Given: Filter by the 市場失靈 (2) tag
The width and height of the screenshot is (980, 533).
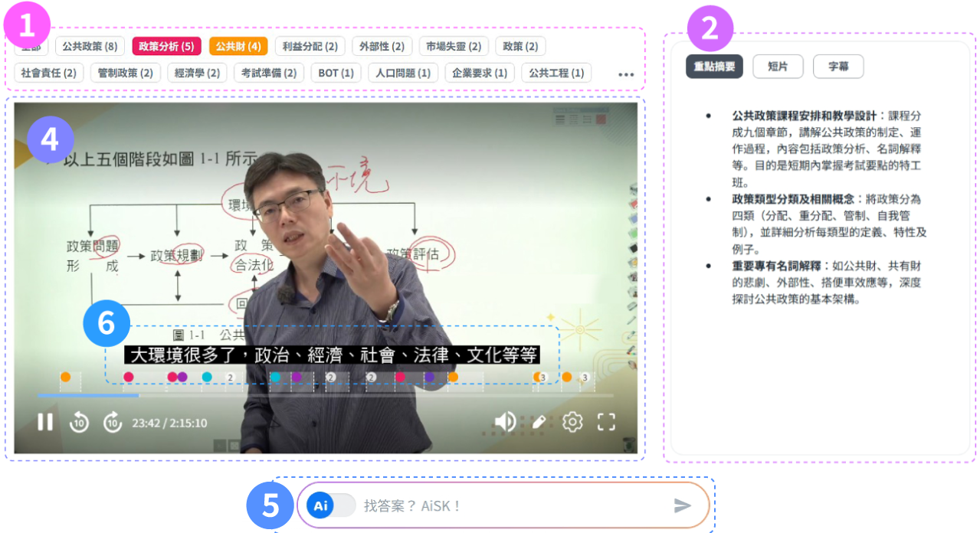Looking at the screenshot, I should [x=454, y=46].
